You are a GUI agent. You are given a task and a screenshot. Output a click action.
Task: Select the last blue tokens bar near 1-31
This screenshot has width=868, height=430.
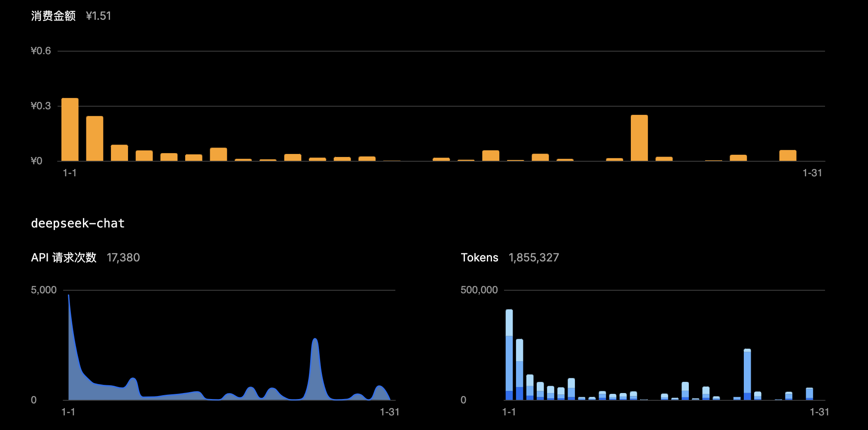click(x=810, y=394)
